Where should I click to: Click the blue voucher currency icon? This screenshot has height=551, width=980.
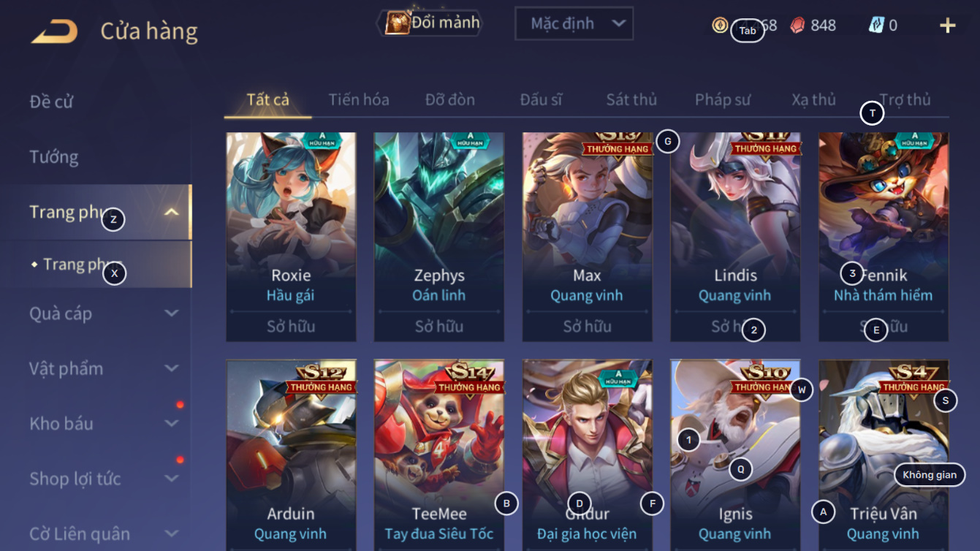click(876, 26)
